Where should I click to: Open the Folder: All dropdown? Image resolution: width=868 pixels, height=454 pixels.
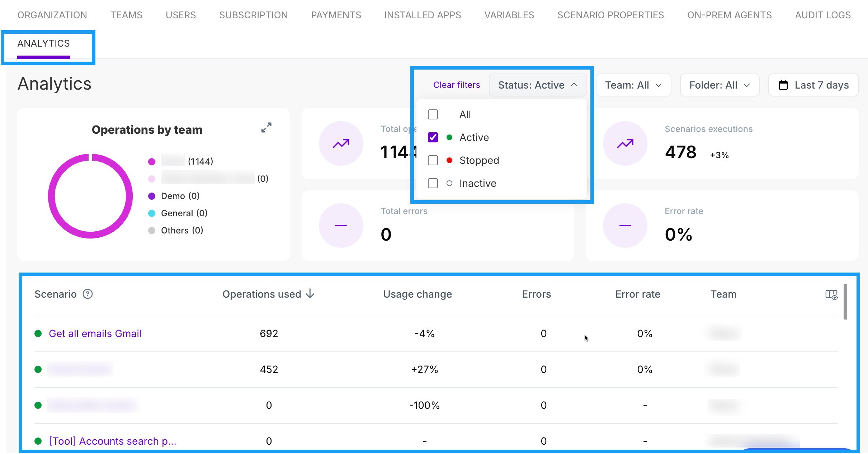coord(719,85)
